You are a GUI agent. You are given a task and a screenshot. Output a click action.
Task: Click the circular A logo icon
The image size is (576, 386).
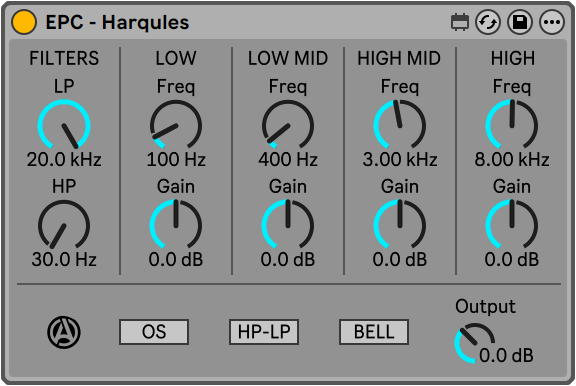pyautogui.click(x=64, y=332)
